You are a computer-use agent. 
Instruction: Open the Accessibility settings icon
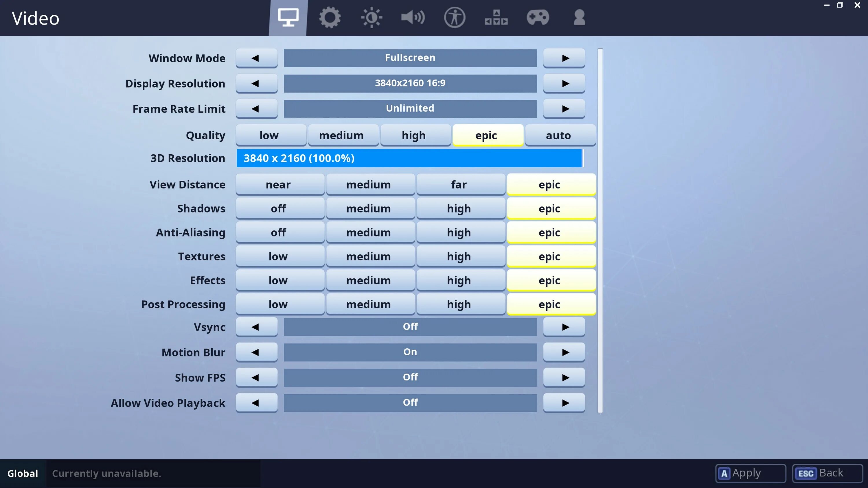(x=454, y=18)
